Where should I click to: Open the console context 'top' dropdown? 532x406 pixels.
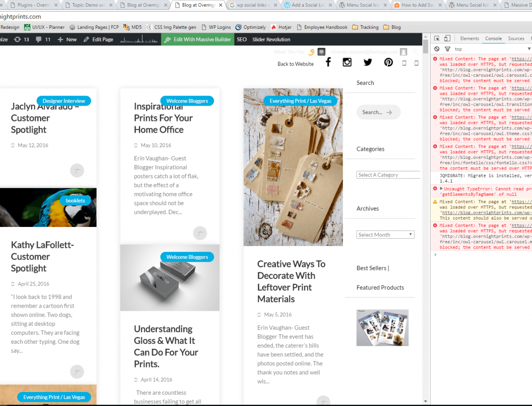point(491,49)
